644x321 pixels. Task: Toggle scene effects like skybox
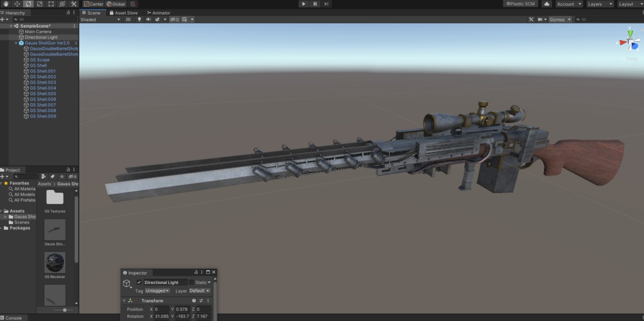pos(157,20)
